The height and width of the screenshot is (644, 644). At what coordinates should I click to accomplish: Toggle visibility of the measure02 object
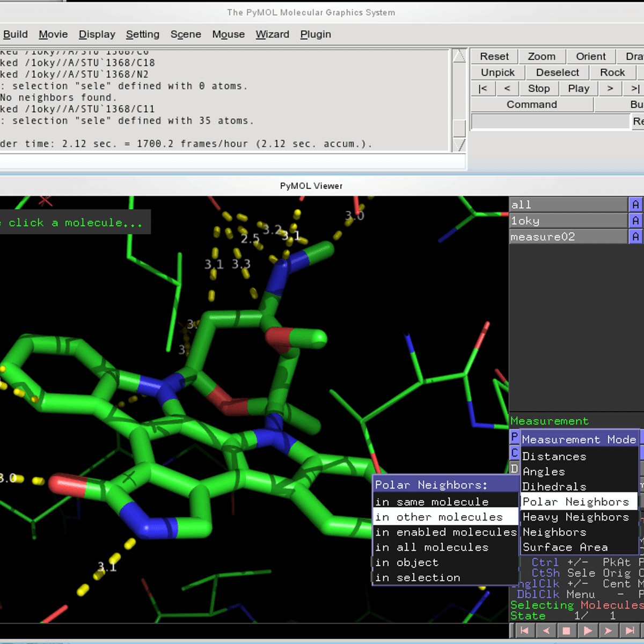[x=568, y=237]
